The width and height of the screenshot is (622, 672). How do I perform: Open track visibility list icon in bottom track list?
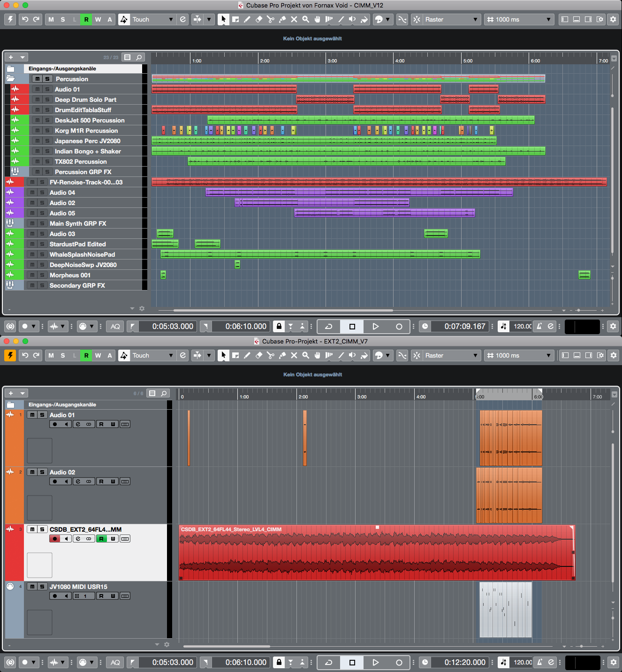tap(152, 393)
